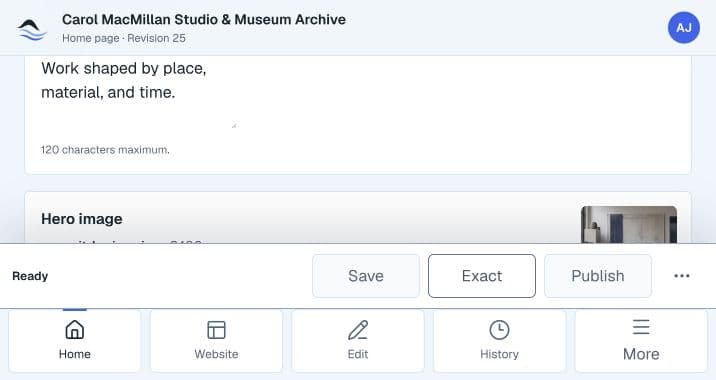Viewport: 716px width, 380px height.
Task: Click the '120 characters maximum.' hint
Action: click(105, 150)
